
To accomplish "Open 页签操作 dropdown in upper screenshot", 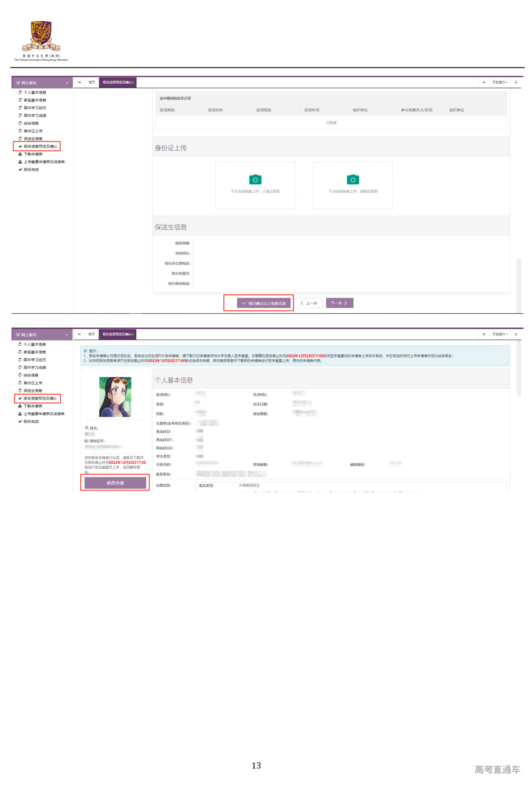I will [x=500, y=82].
